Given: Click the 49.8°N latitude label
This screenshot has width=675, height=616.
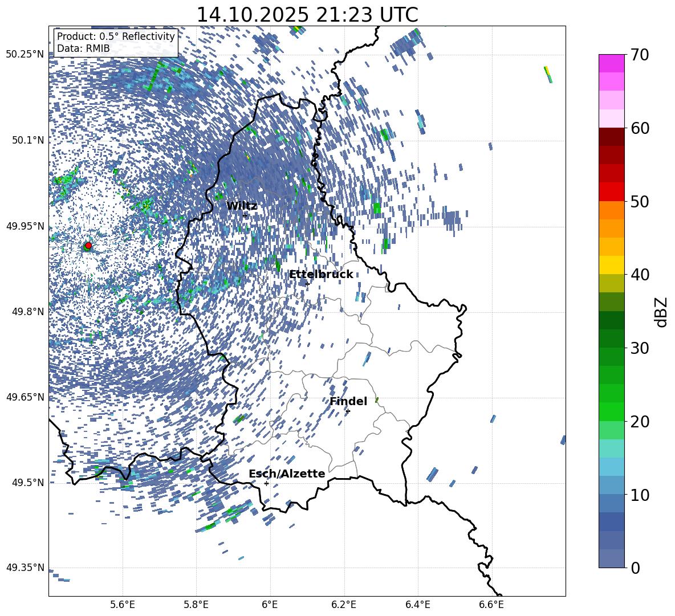Looking at the screenshot, I should [x=28, y=312].
